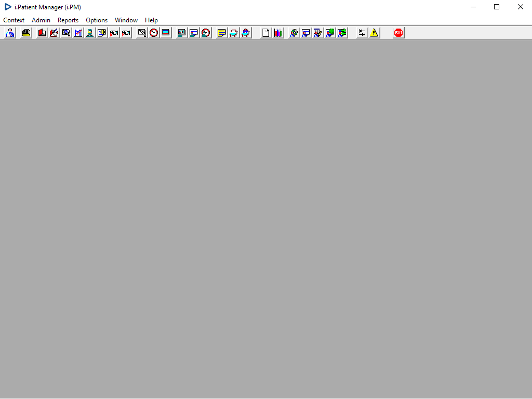Open the Help menu
Image resolution: width=532 pixels, height=399 pixels.
tap(151, 20)
